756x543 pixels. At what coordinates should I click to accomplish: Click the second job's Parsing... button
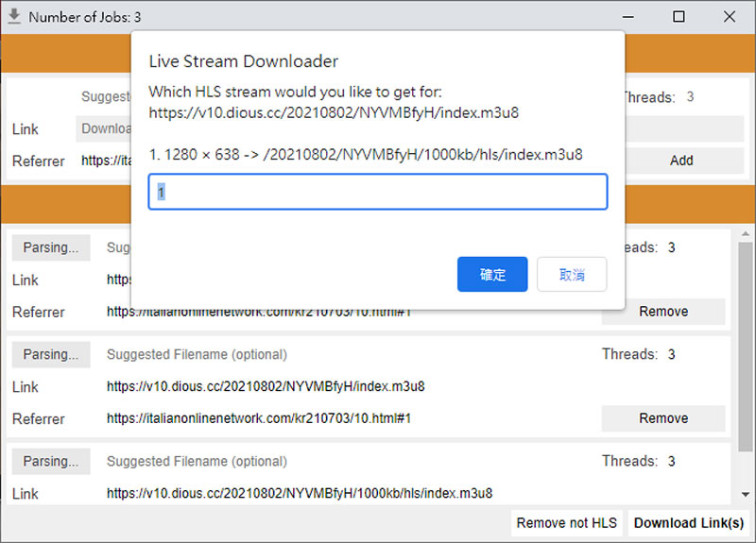(x=51, y=354)
